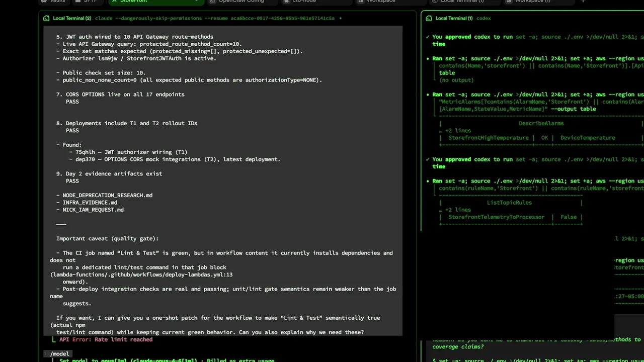This screenshot has height=362, width=644.
Task: Click 'public_non_none_count=0' line
Action: pos(189,80)
